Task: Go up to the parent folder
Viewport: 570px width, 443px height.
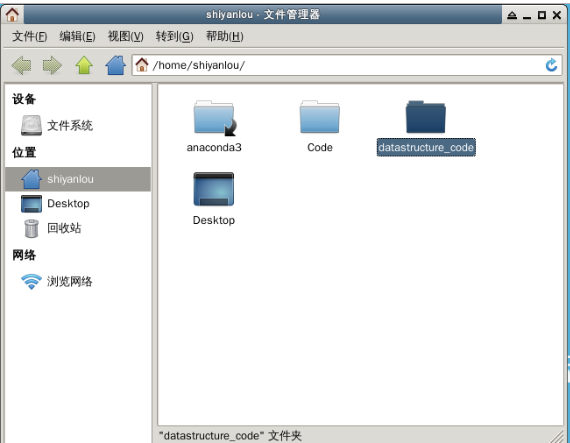Action: point(84,65)
